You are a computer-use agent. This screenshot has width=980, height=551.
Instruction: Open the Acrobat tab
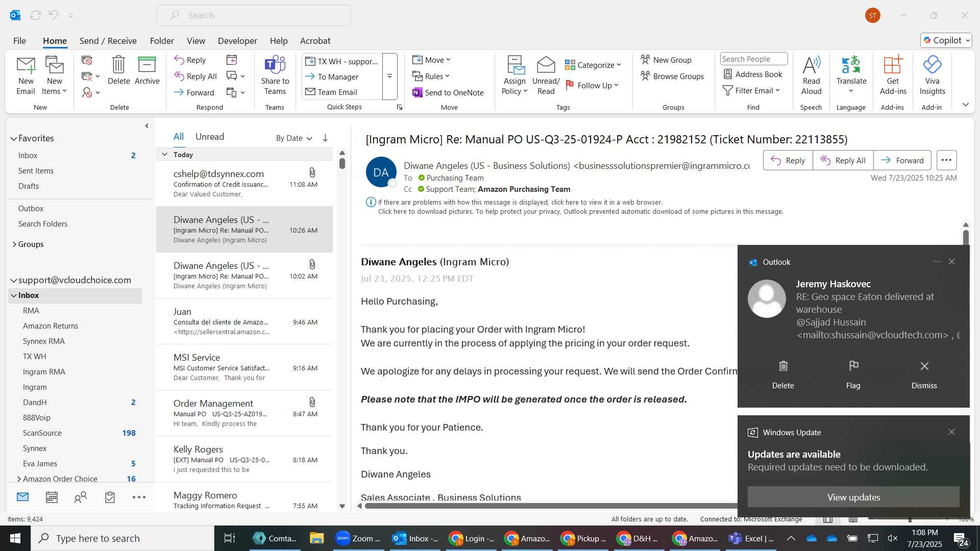tap(315, 41)
